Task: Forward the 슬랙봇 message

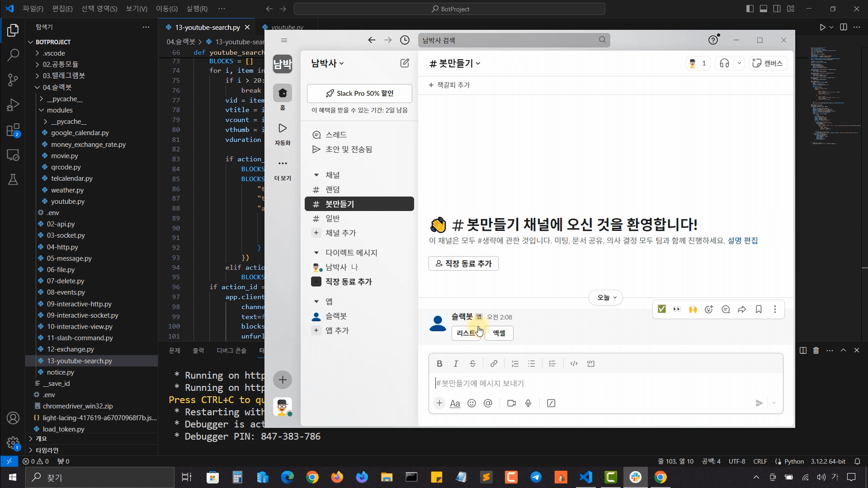Action: pyautogui.click(x=742, y=310)
